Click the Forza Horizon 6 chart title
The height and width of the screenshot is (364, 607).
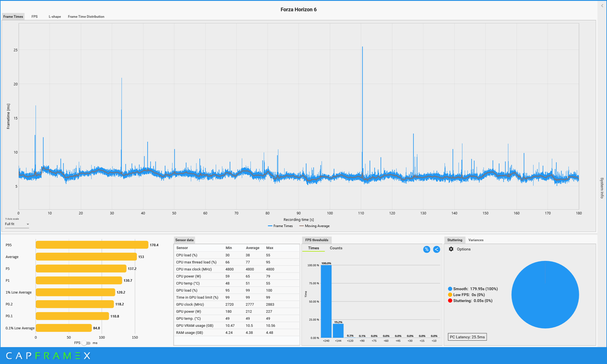pos(299,10)
